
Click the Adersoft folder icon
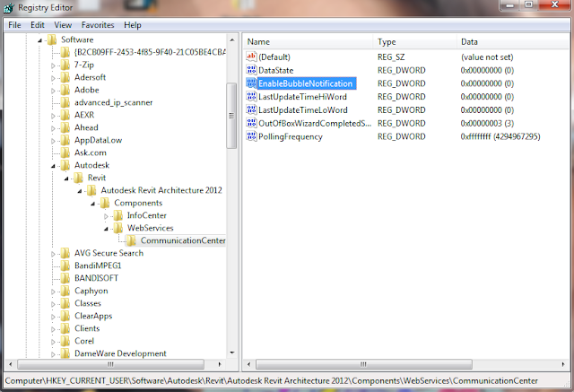tap(65, 77)
